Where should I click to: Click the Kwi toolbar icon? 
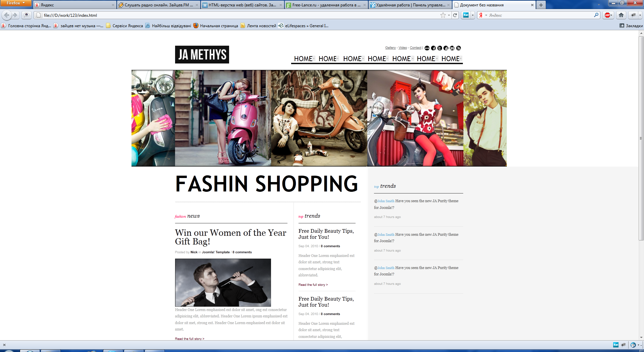click(466, 15)
